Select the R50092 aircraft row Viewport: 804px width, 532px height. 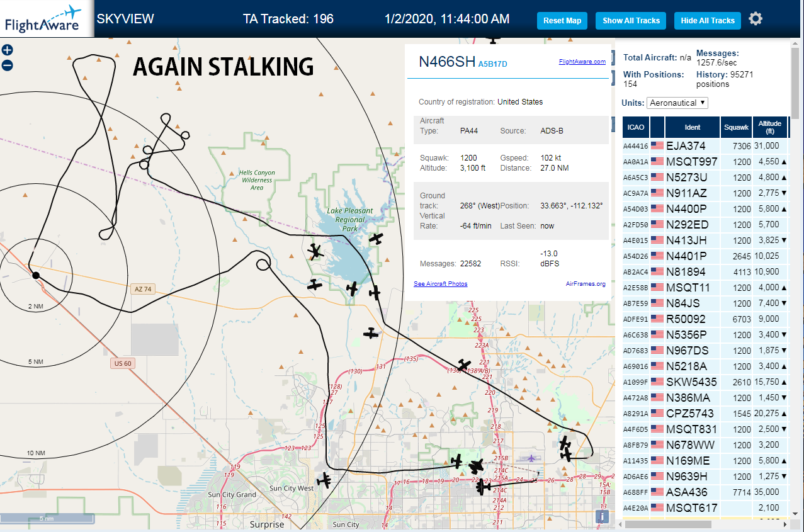pyautogui.click(x=706, y=319)
